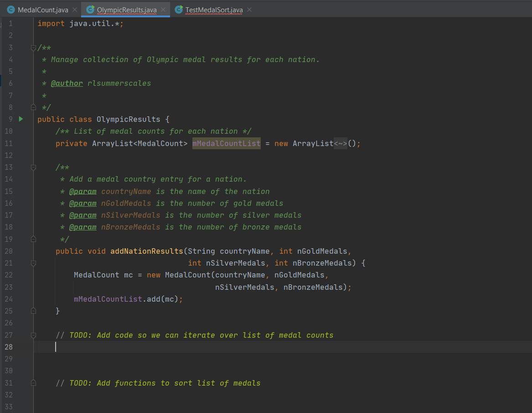
Task: Click the MedalCount.java class file icon
Action: point(11,10)
